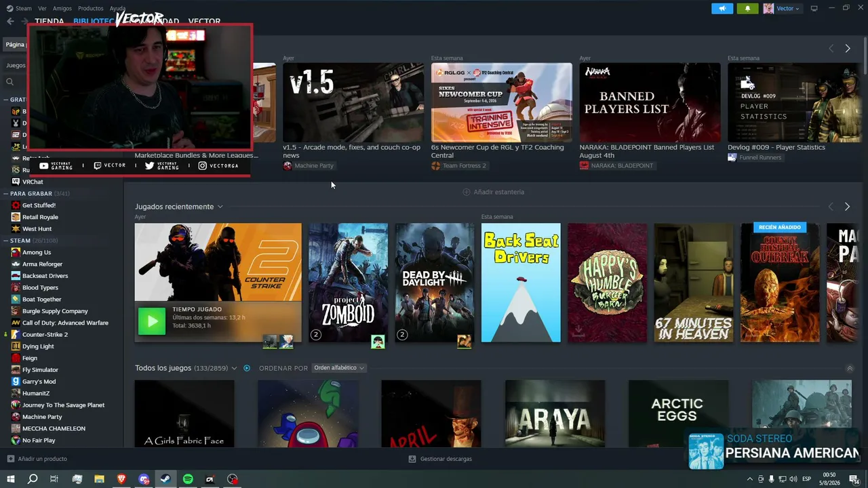Open the green notifications bell

point(747,9)
